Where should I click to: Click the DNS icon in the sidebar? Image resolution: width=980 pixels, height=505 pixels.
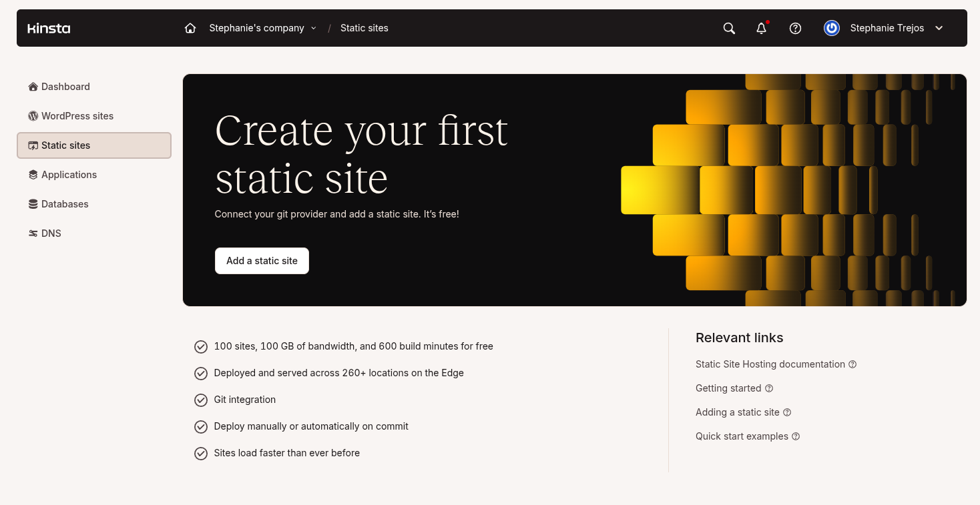[33, 233]
